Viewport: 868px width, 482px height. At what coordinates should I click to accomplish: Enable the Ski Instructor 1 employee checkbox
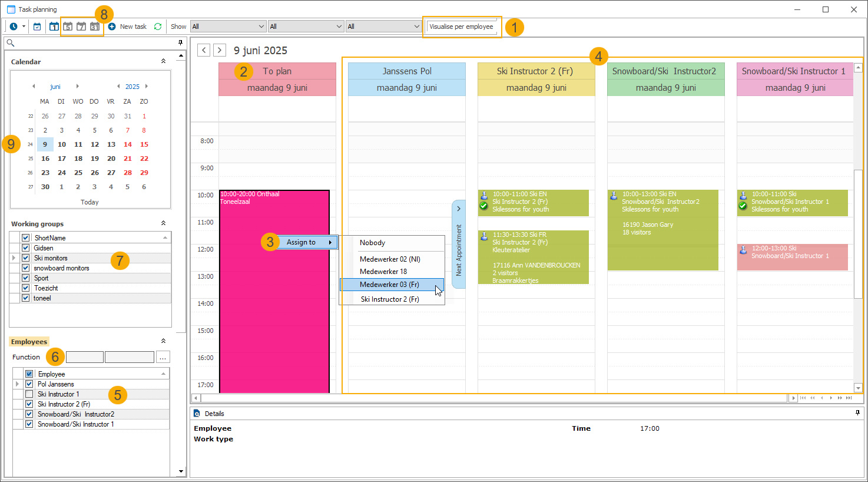(29, 394)
